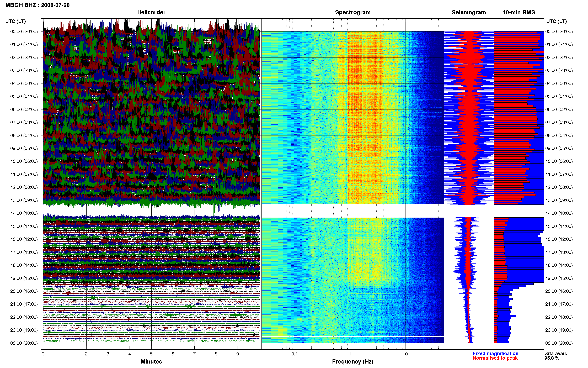Click left time label 03:00 (23:00)
Viewport: 588px width, 368px height.
24,70
